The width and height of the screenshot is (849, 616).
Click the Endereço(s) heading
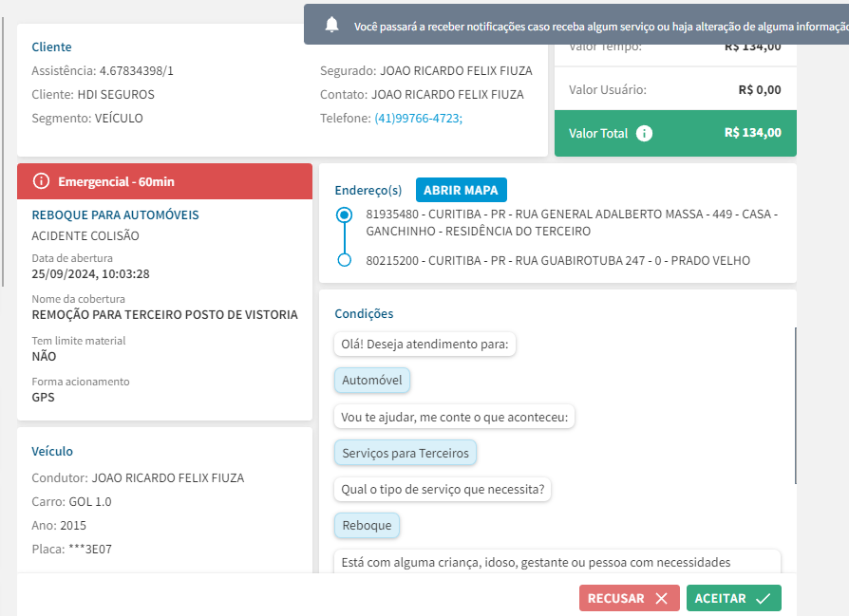pos(368,191)
